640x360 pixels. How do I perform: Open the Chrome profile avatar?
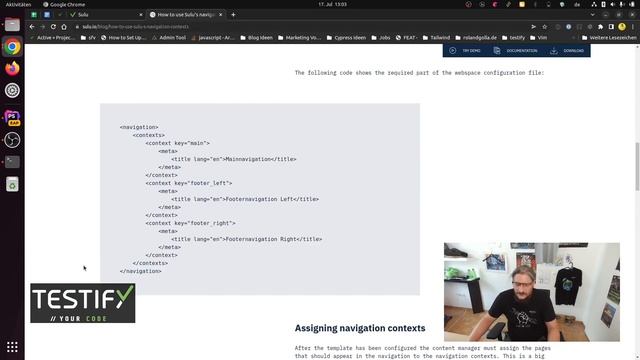[622, 27]
